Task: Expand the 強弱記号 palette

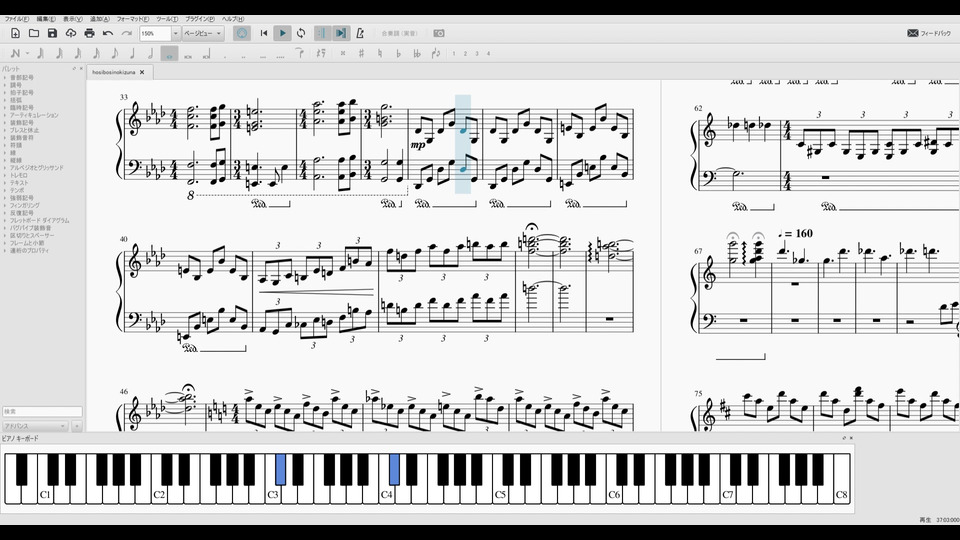Action: [21, 198]
